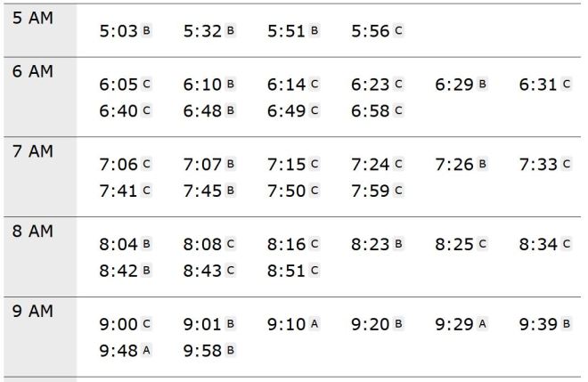
Task: Select the 7:59 departure time
Action: point(371,190)
